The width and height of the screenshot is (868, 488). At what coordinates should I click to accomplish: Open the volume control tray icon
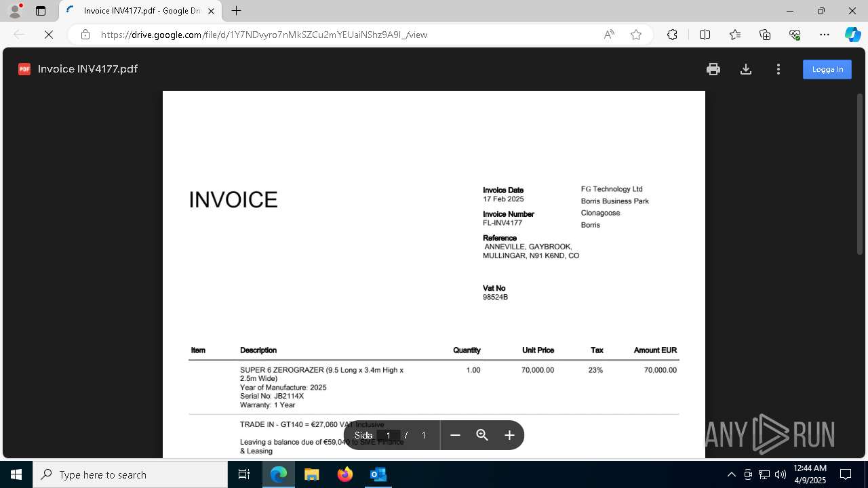[x=780, y=474]
